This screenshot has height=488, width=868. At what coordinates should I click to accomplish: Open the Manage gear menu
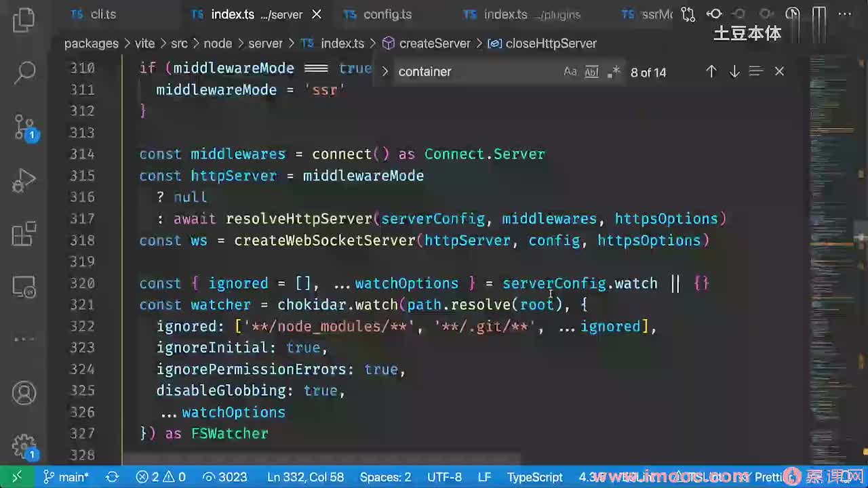tap(24, 447)
